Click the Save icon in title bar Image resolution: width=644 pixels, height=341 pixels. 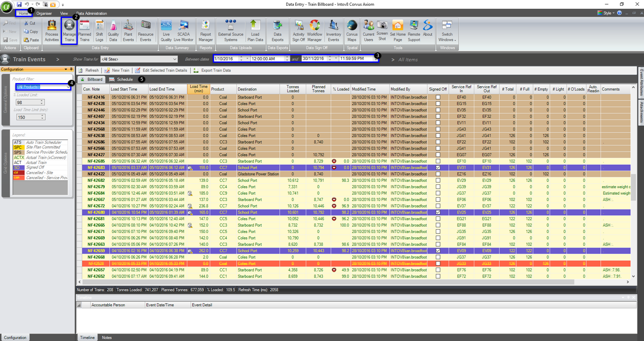click(19, 4)
